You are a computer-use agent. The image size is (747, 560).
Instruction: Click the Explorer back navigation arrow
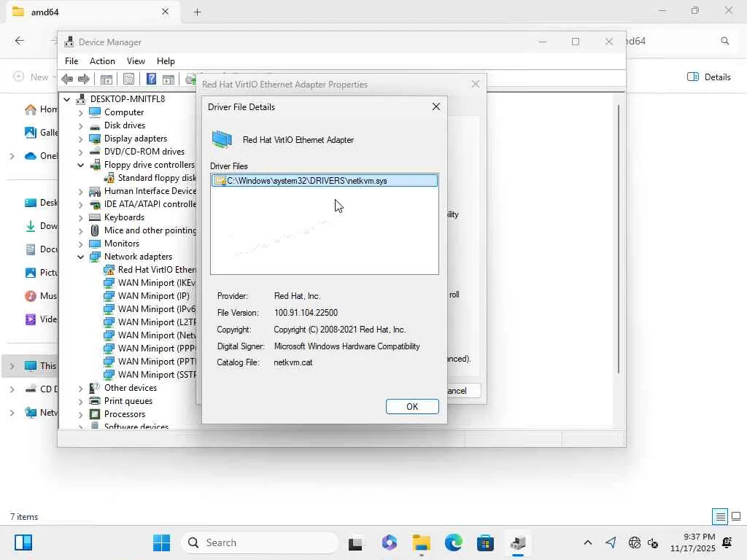(x=20, y=41)
